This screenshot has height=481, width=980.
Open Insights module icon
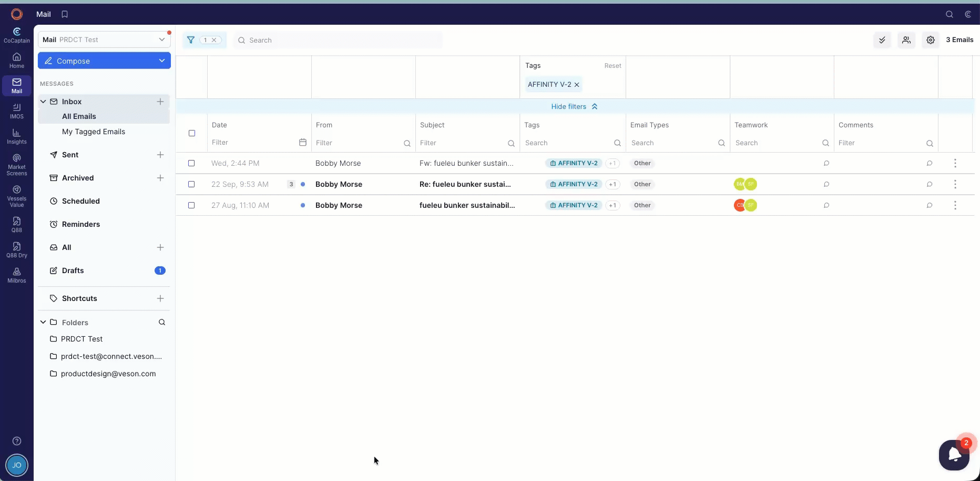point(17,136)
